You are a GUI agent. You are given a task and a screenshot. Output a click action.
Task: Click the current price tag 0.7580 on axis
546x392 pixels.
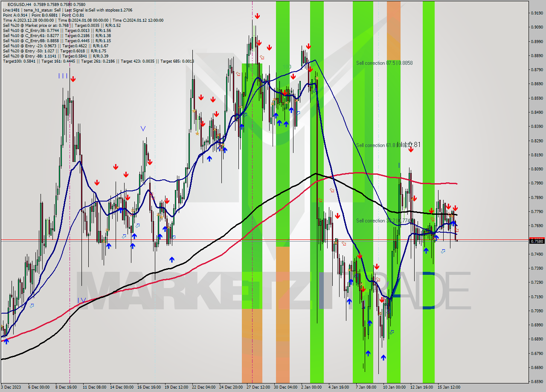coord(537,241)
